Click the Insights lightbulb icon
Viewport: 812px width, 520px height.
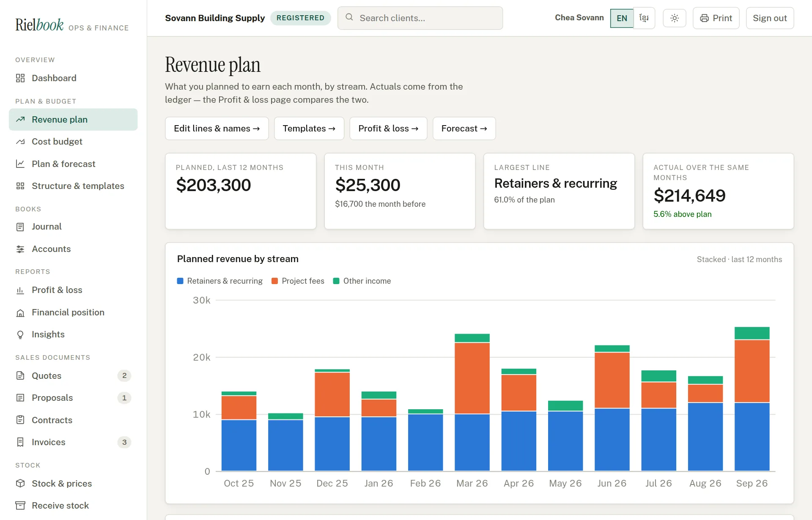click(x=20, y=334)
